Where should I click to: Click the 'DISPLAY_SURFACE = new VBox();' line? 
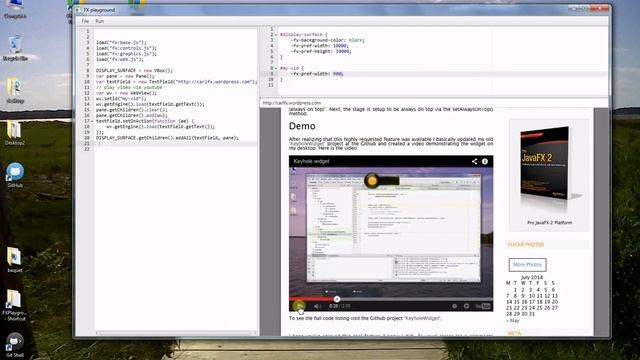[x=134, y=71]
